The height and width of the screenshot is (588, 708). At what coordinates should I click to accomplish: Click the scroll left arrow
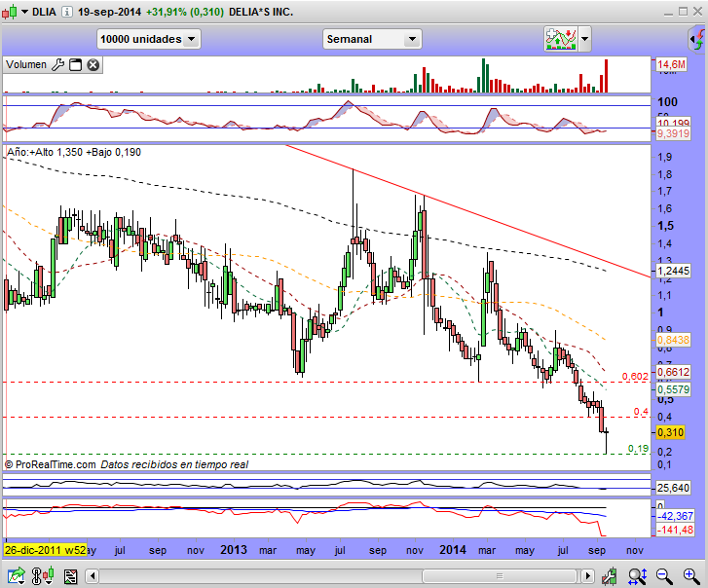pyautogui.click(x=93, y=576)
